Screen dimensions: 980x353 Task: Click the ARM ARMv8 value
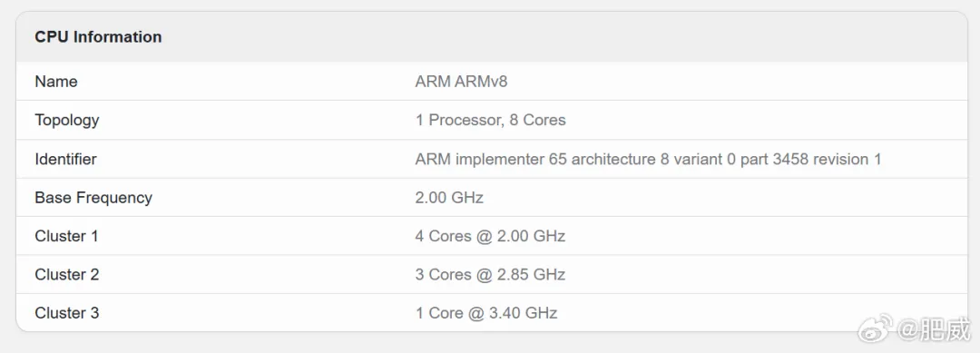[461, 82]
